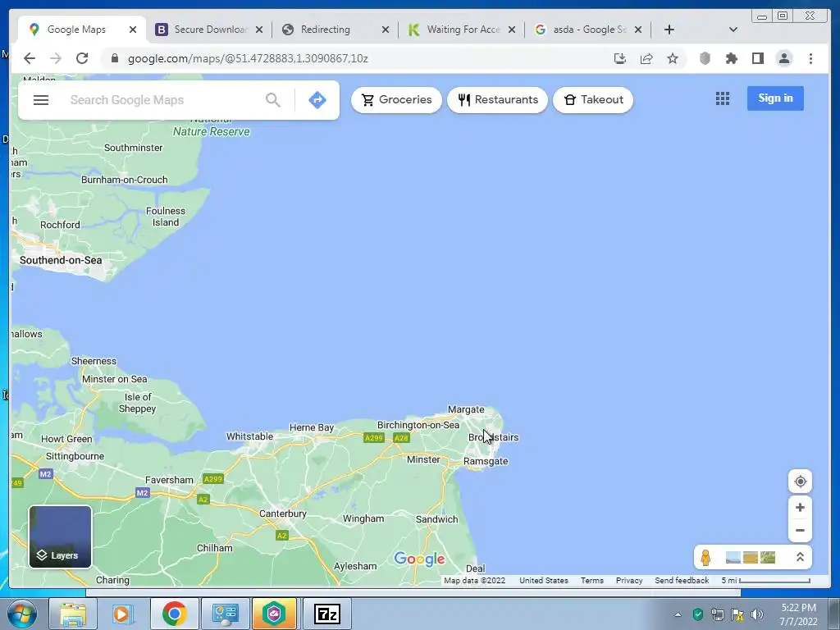840x630 pixels.
Task: Open the media player taskbar icon
Action: [121, 614]
